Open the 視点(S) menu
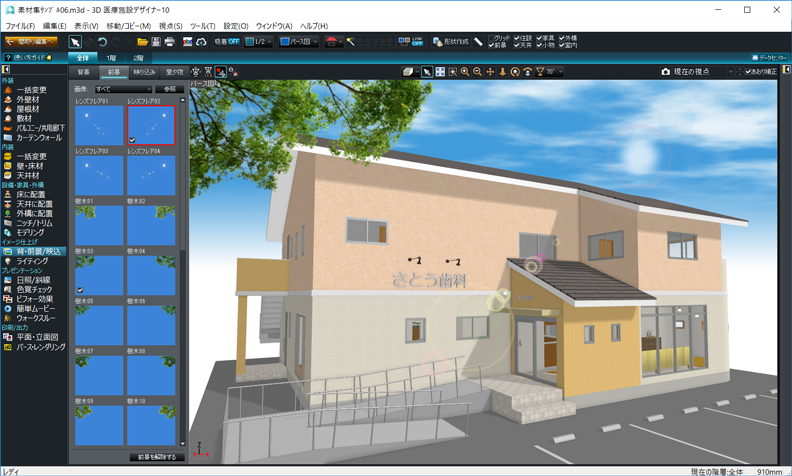The image size is (792, 476). coord(170,26)
